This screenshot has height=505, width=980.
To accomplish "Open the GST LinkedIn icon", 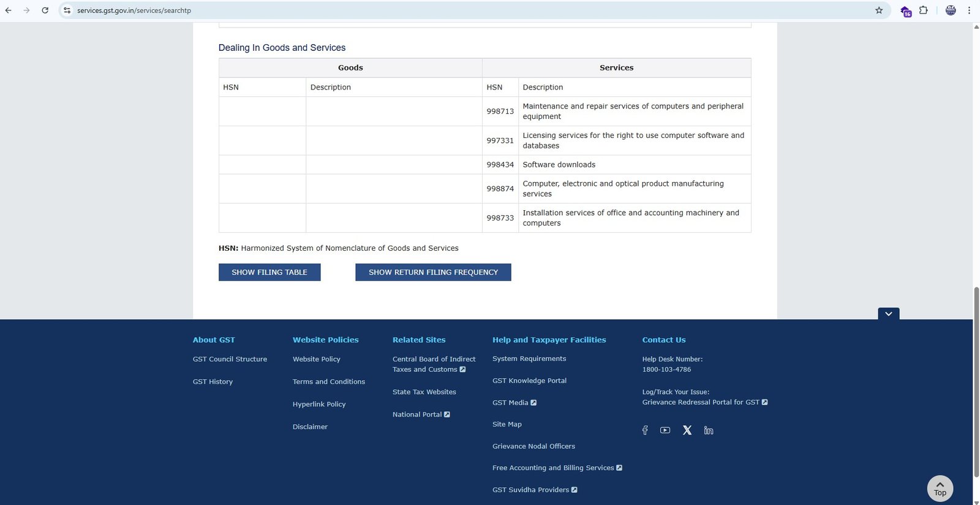I will [709, 430].
